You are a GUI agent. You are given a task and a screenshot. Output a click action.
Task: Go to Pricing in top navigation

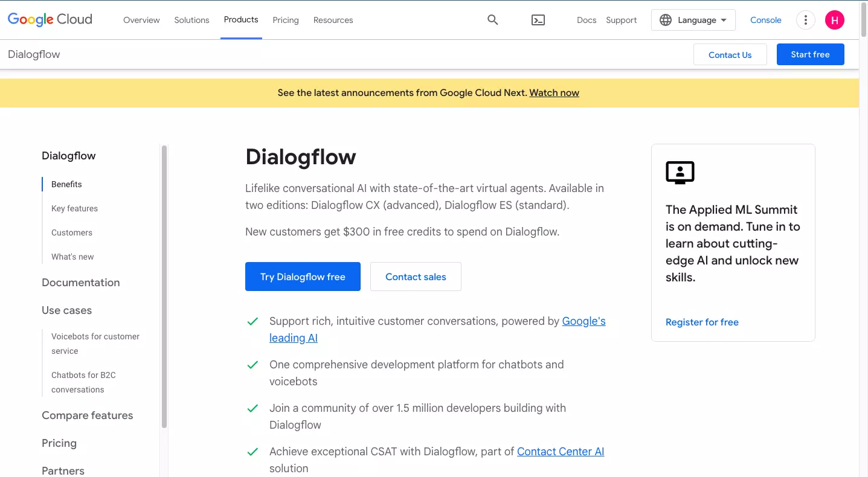pos(286,20)
